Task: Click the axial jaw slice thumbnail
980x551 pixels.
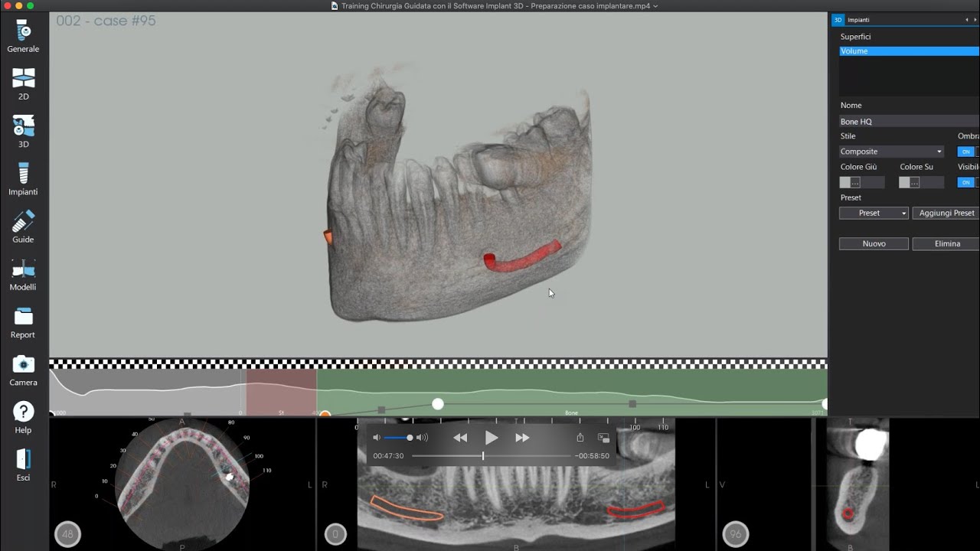Action: 182,484
